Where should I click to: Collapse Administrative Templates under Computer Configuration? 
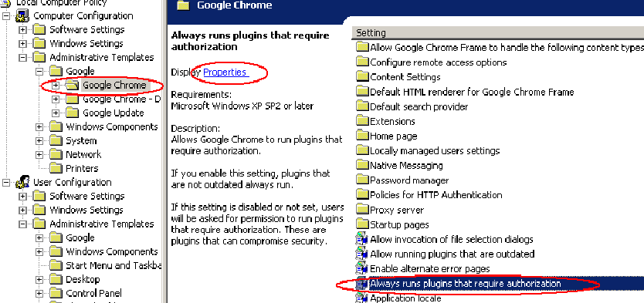22,58
